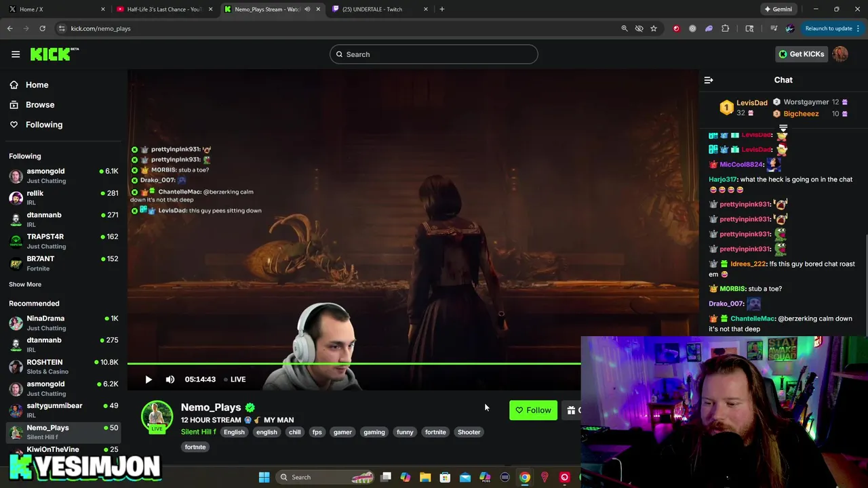Click Worstgaymer on the chat leaderboard
The width and height of the screenshot is (868, 488).
pos(806,102)
